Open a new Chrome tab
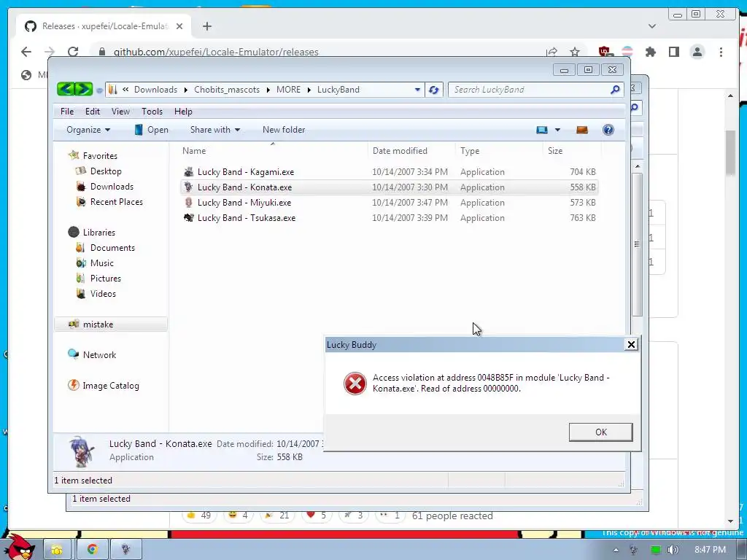 [x=206, y=26]
